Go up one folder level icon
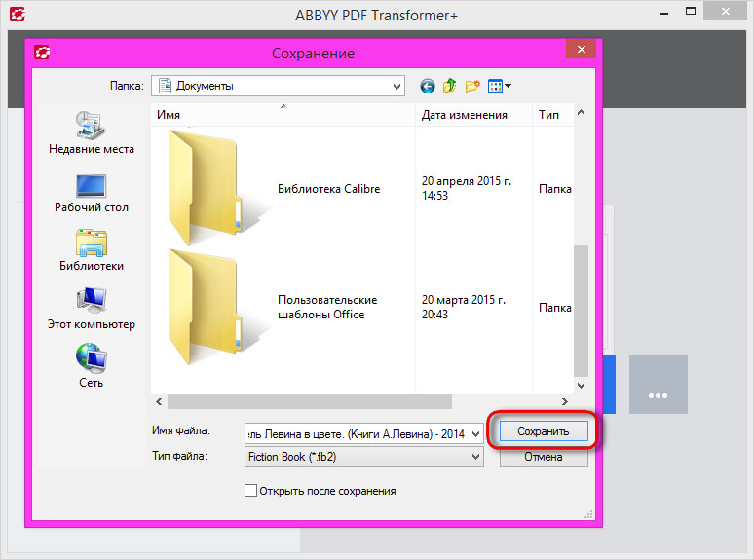The height and width of the screenshot is (560, 754). coord(450,86)
